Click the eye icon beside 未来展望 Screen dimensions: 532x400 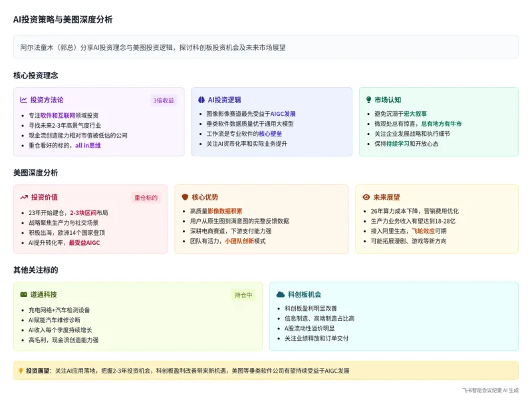(366, 197)
